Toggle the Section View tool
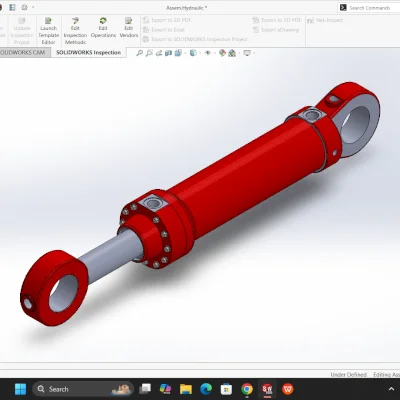The width and height of the screenshot is (400, 400). pyautogui.click(x=168, y=53)
